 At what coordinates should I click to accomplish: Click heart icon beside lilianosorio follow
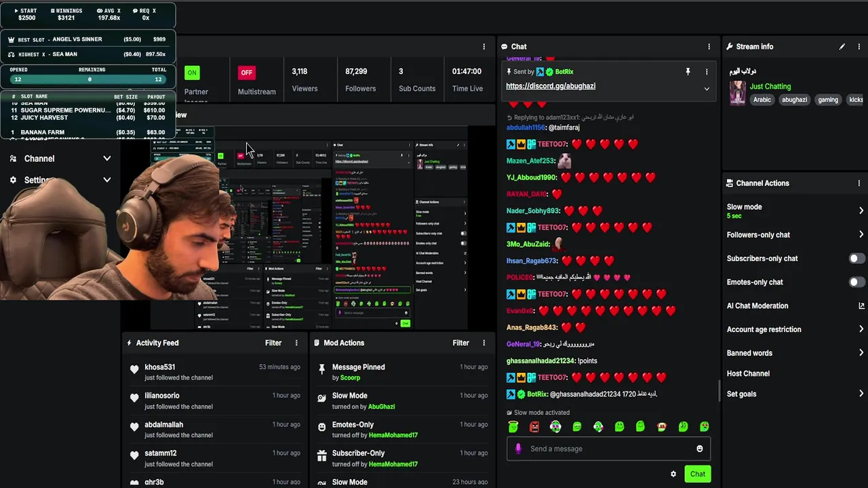coord(134,398)
